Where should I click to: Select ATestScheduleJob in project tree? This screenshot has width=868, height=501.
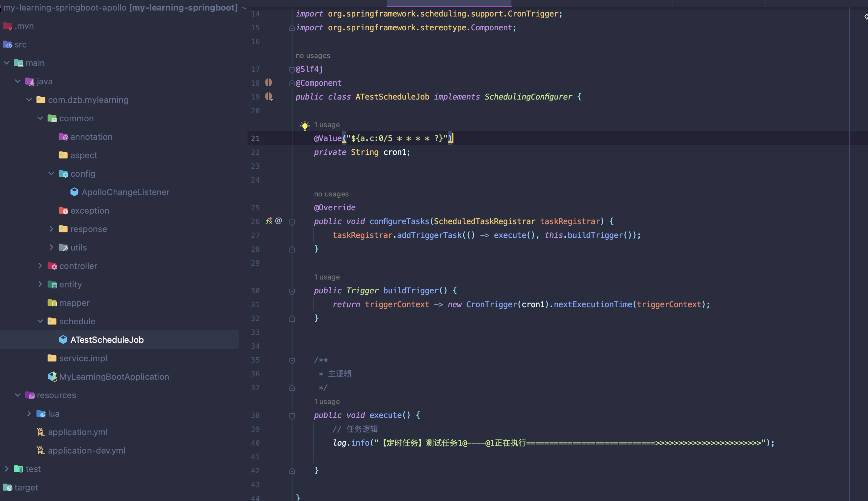106,339
